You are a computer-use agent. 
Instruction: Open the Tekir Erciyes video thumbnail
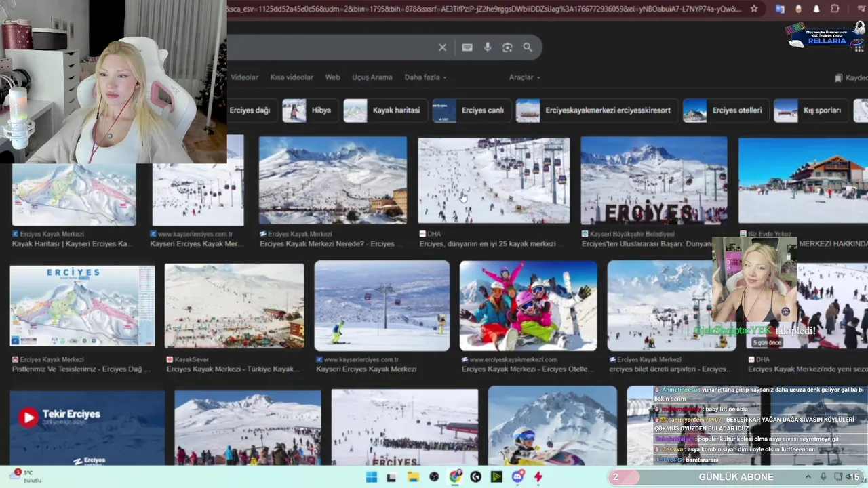87,428
